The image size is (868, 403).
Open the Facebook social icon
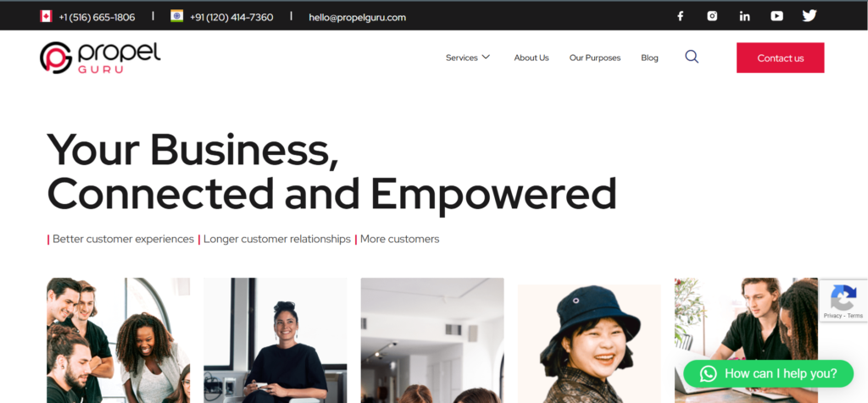click(681, 16)
